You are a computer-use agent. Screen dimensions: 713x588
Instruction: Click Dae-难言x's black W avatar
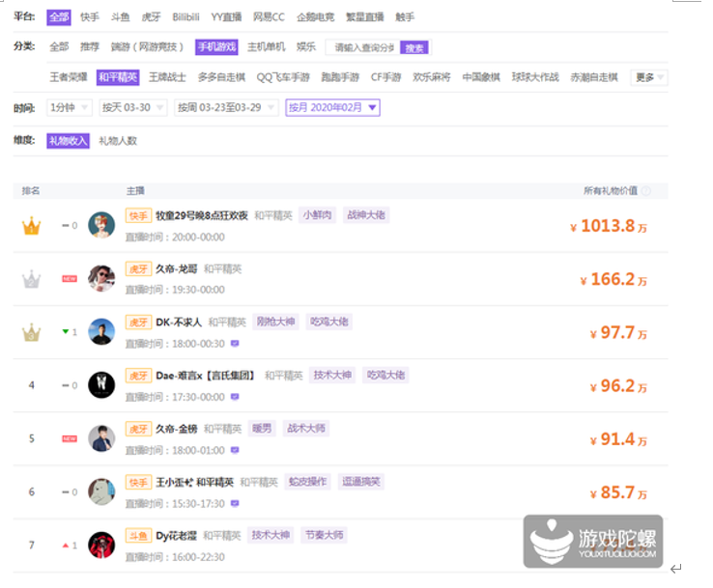101,385
